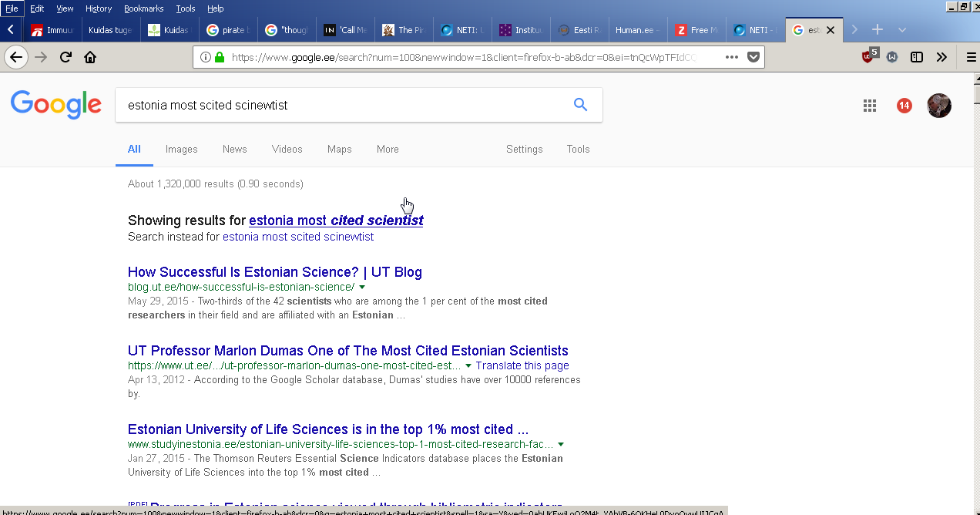Screen dimensions: 980x515
Task: Open the Google account avatar
Action: click(x=939, y=106)
